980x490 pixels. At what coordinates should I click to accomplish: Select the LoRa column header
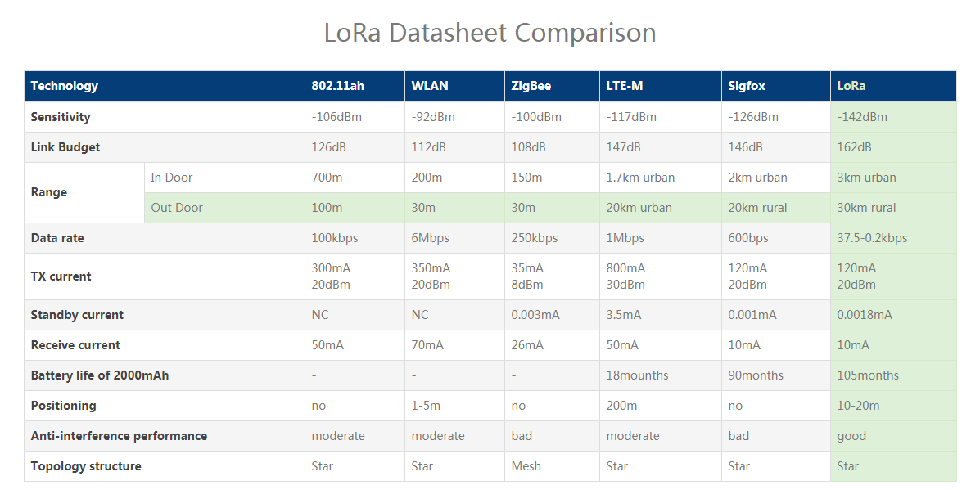tap(852, 86)
